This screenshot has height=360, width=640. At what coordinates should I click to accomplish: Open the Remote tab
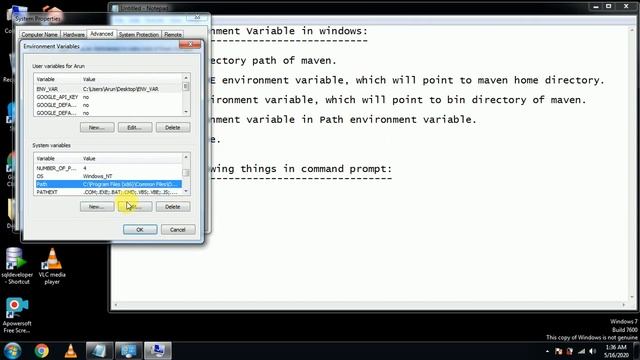tap(173, 35)
